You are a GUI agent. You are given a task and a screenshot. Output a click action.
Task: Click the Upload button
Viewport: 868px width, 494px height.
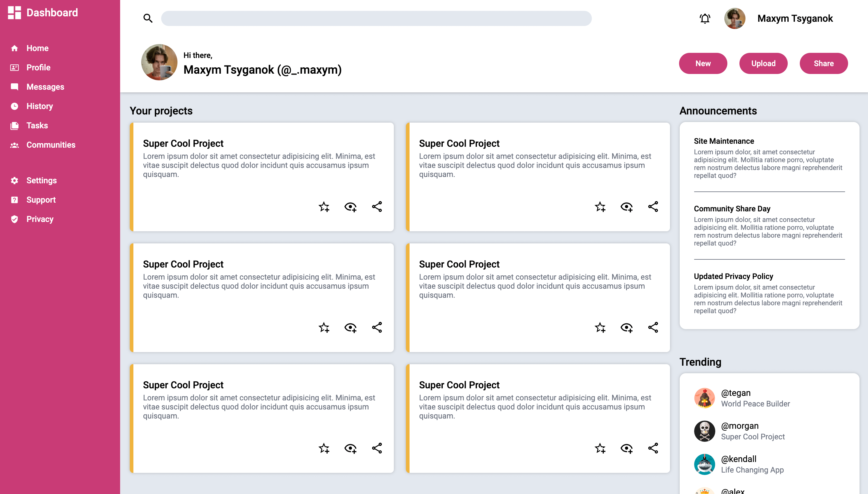pos(763,63)
